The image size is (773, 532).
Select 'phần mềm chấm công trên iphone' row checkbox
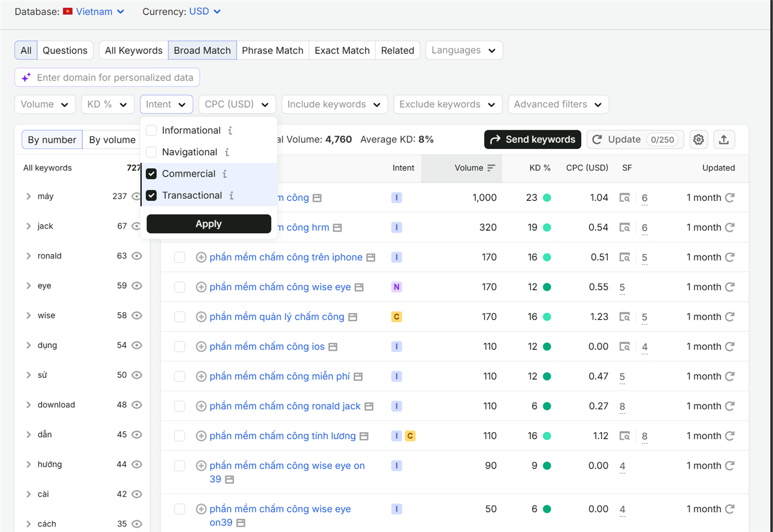[x=179, y=257]
